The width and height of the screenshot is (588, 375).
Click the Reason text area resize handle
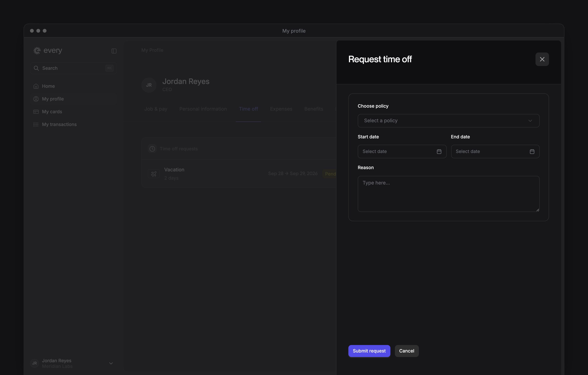[537, 210]
